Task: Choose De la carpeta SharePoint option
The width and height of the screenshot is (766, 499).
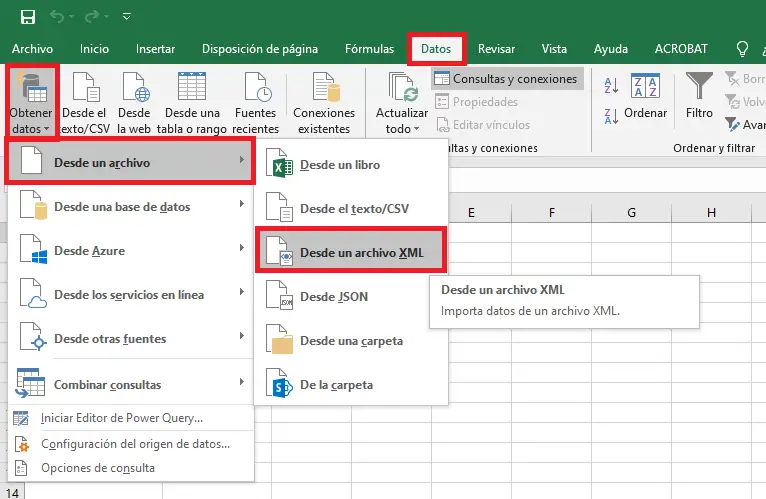Action: tap(351, 385)
